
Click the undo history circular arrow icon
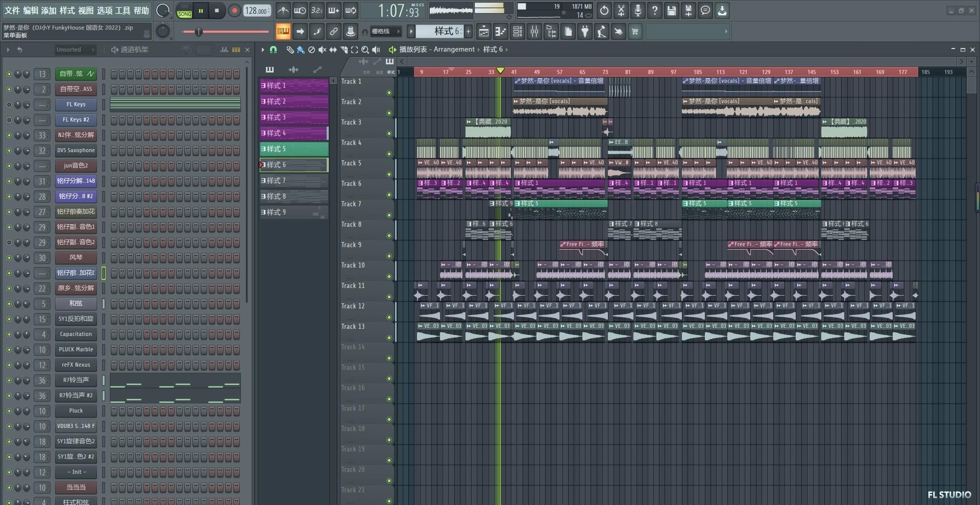604,10
